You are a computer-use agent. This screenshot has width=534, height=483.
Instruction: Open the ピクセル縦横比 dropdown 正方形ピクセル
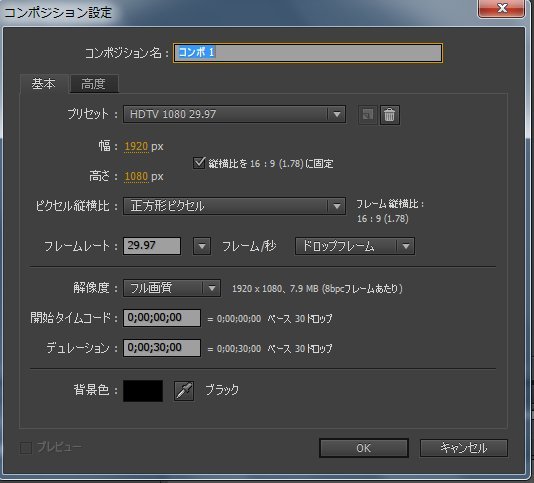[234, 206]
